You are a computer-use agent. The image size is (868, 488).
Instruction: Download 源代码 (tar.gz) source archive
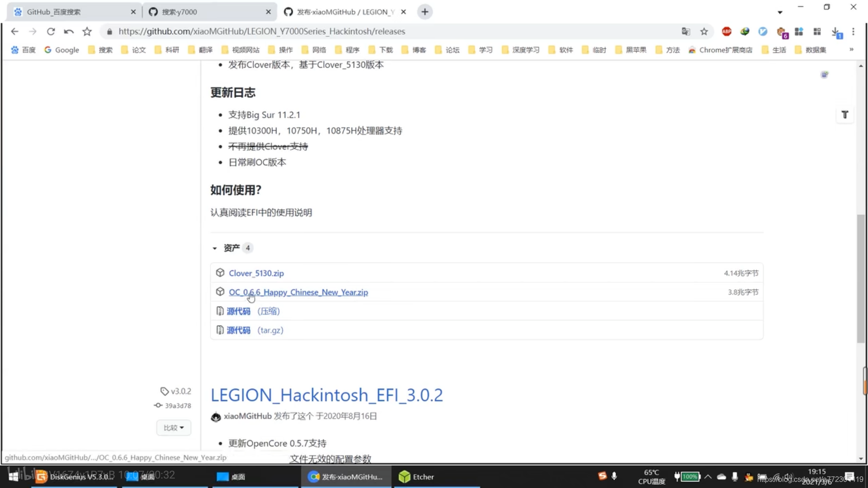pos(255,330)
